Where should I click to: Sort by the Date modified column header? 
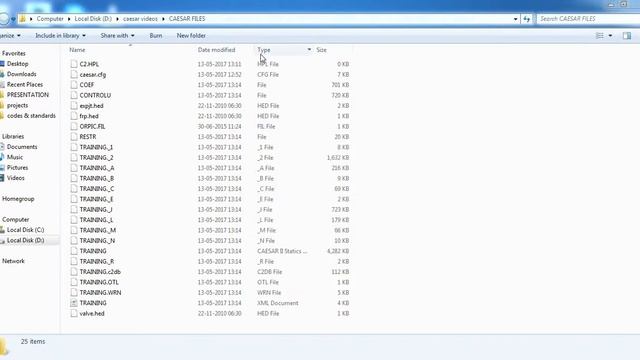tap(217, 50)
